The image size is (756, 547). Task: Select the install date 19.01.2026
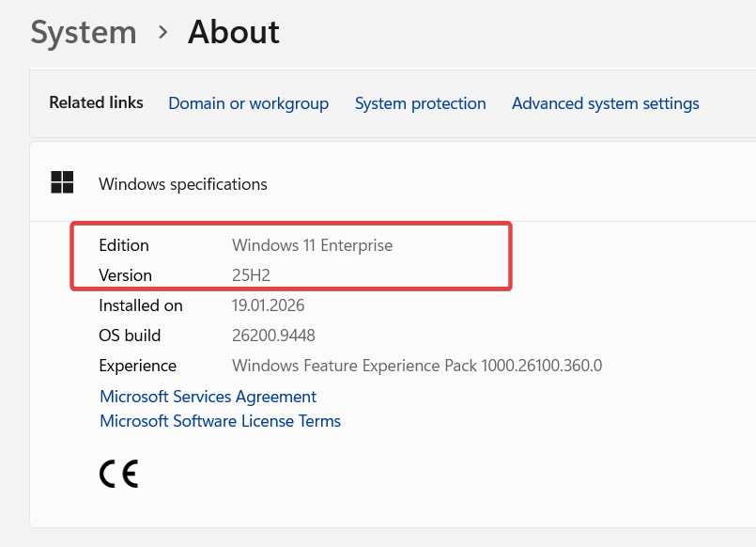coord(268,305)
